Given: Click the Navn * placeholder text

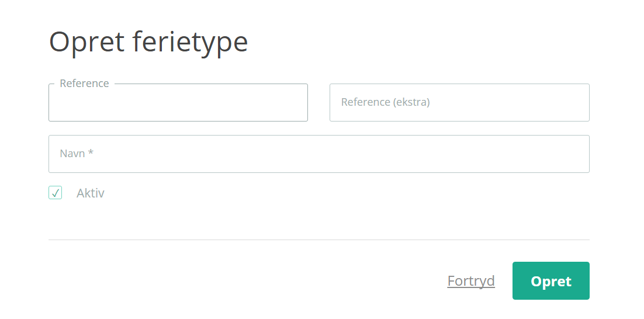Looking at the screenshot, I should click(x=77, y=154).
